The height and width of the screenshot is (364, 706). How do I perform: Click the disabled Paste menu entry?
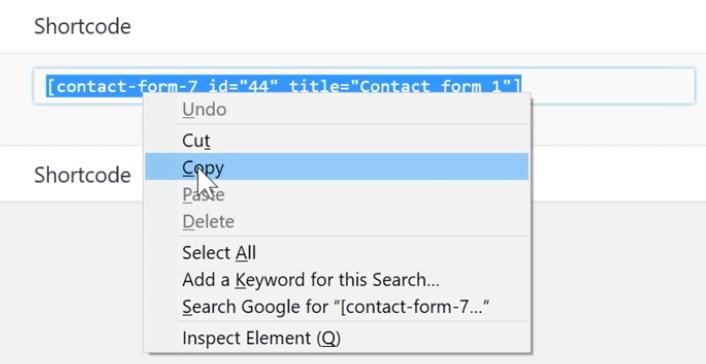coord(336,195)
